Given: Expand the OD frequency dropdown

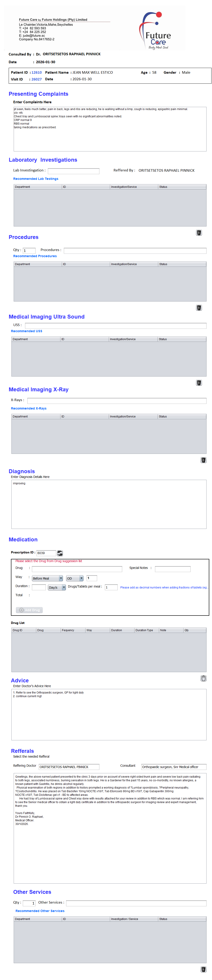Looking at the screenshot, I should tap(75, 578).
